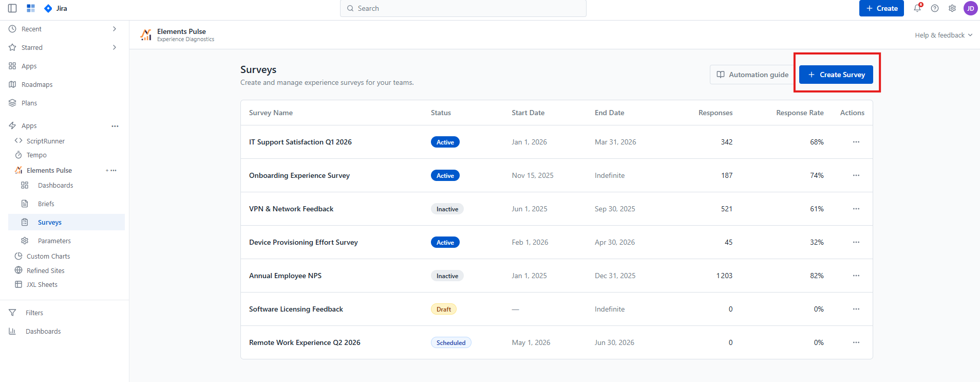Click the Onboarding Experience Survey name
The height and width of the screenshot is (382, 980).
(299, 175)
